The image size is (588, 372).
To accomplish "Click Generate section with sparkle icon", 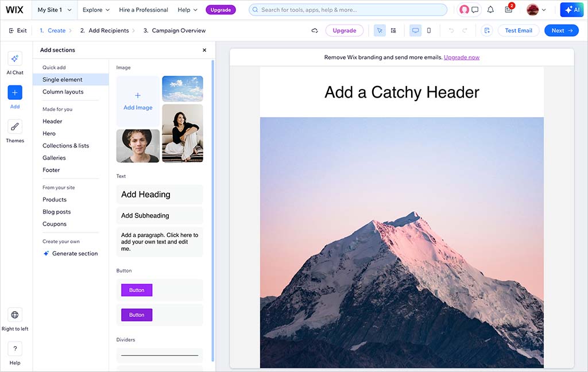I will 71,254.
